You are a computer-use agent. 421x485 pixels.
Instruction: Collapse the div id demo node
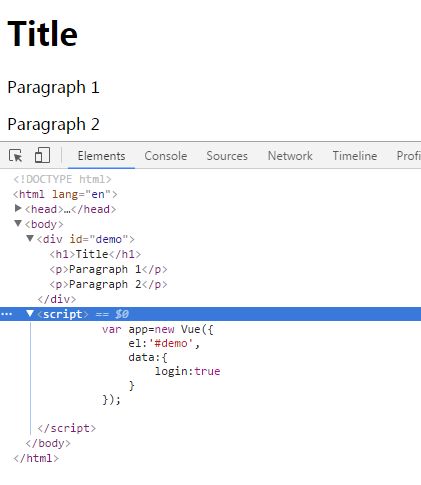point(30,238)
